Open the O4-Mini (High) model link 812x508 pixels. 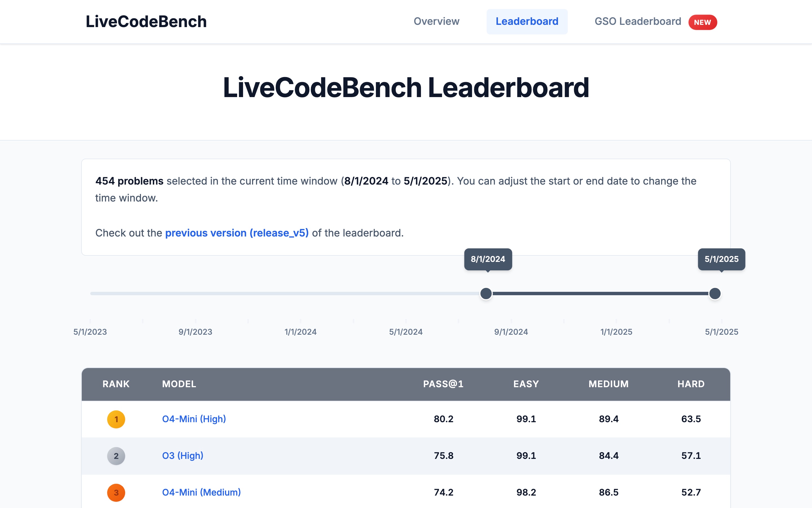point(194,419)
